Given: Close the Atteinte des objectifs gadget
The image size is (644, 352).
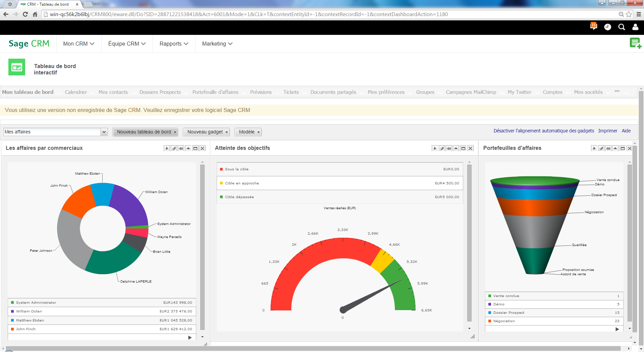Looking at the screenshot, I should click(471, 148).
